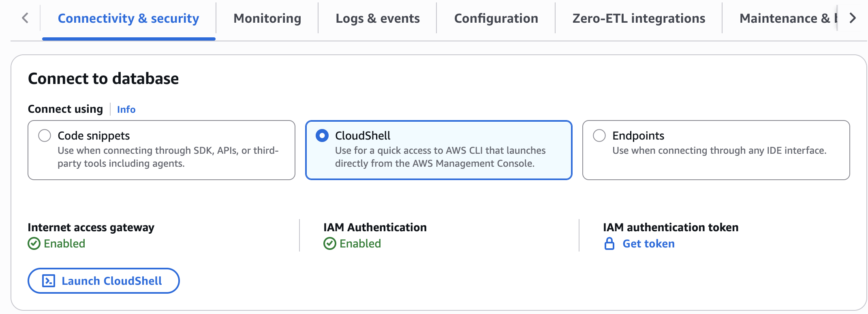Click the Launch CloudShell button
The height and width of the screenshot is (314, 868).
[x=103, y=280]
